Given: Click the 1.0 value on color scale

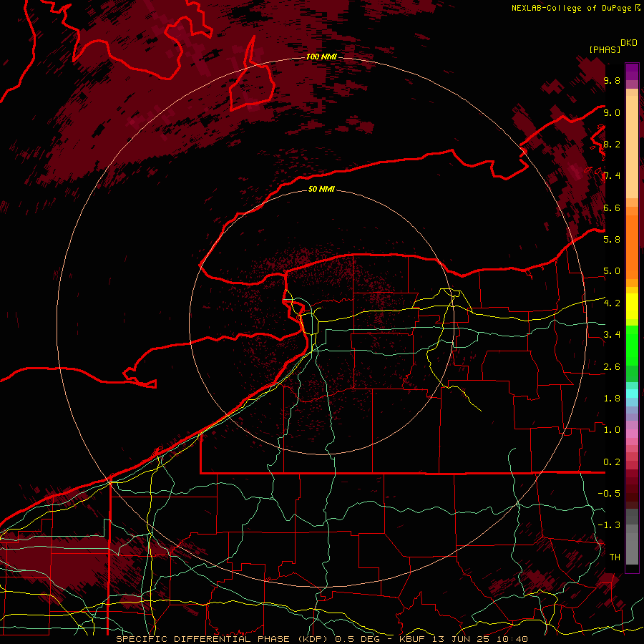Looking at the screenshot, I should (612, 430).
